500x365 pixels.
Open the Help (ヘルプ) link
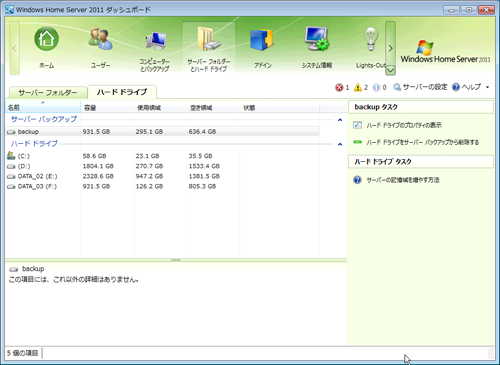tap(467, 87)
